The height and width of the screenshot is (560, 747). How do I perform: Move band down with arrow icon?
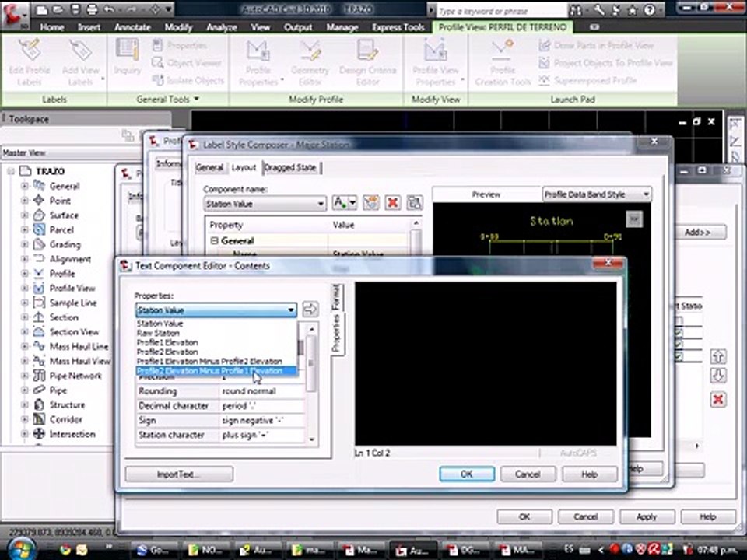coord(718,375)
